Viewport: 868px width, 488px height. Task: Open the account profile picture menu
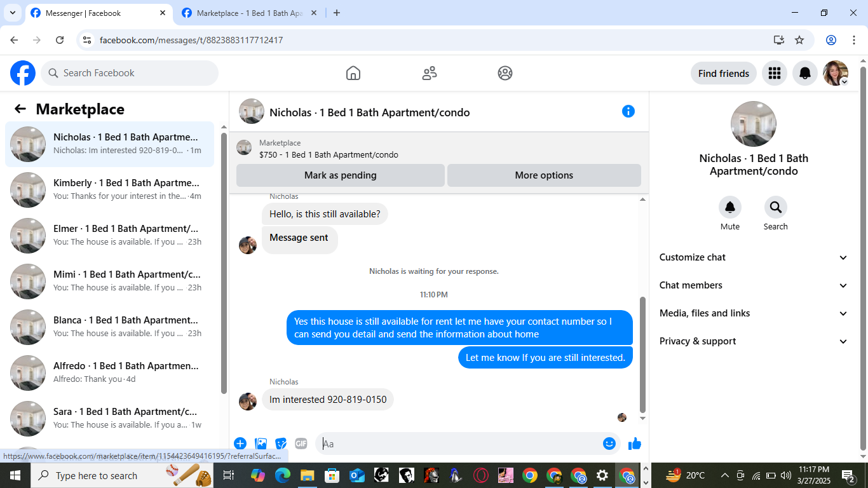click(836, 73)
